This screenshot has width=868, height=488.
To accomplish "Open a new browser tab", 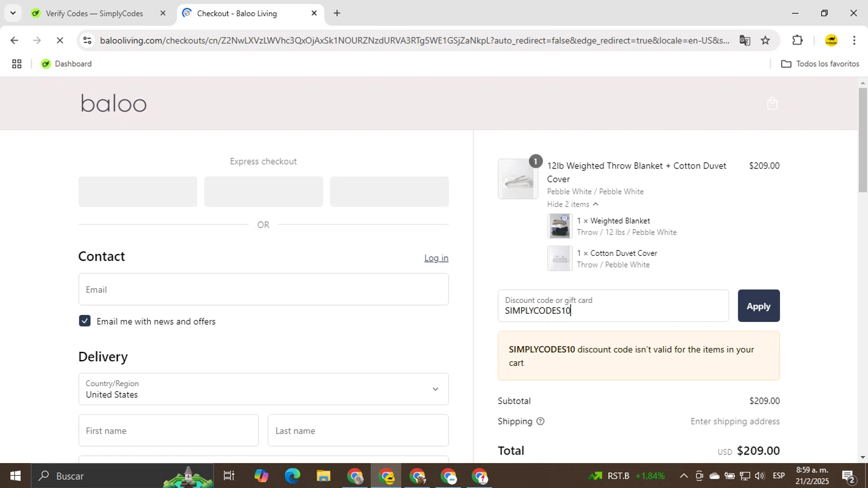I will [x=337, y=13].
